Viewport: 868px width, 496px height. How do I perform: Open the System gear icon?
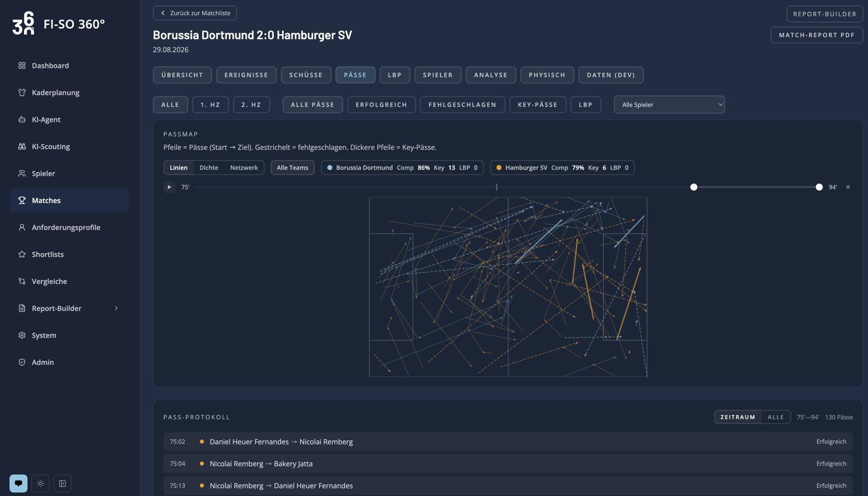click(22, 335)
